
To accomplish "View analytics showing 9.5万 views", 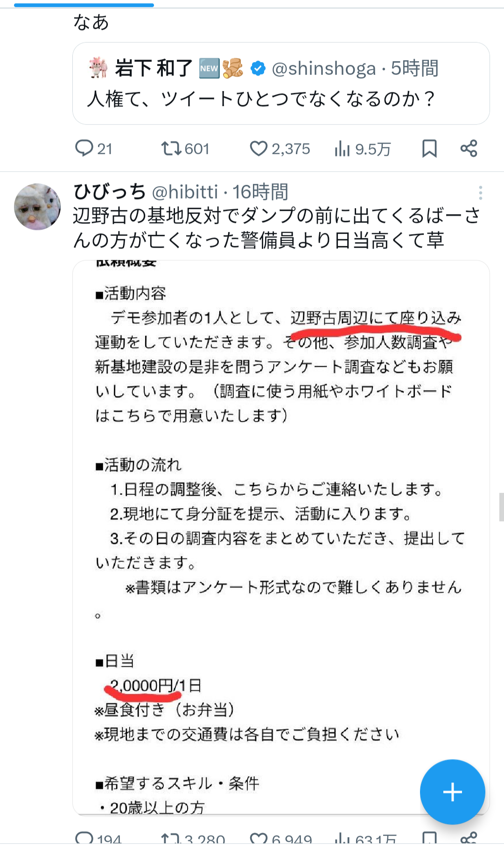I will 363,149.
